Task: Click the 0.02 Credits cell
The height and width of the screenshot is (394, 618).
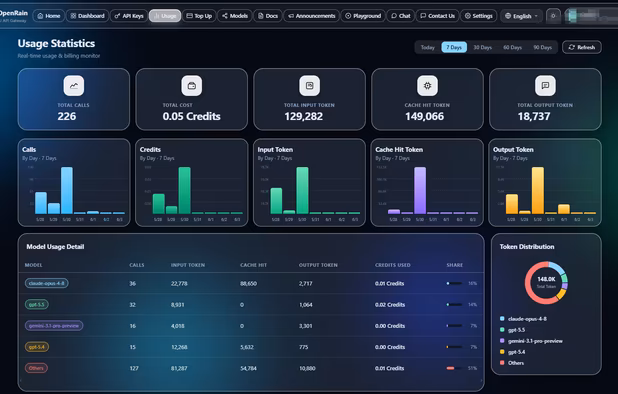Action: pyautogui.click(x=390, y=305)
